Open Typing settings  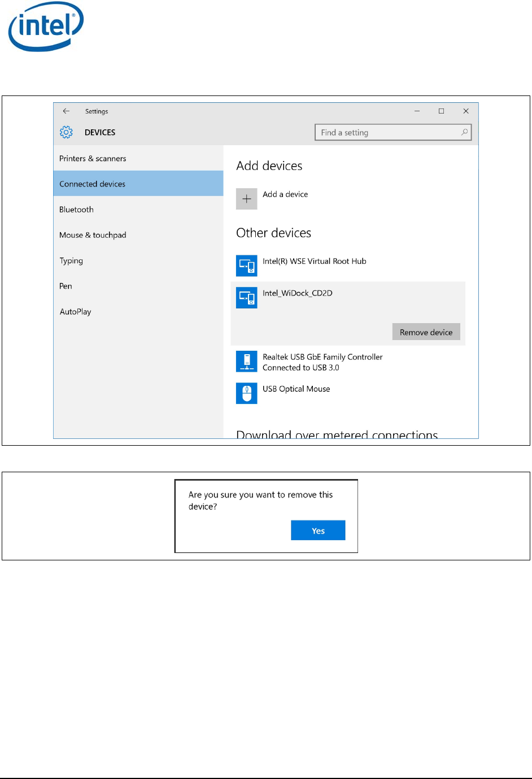point(138,260)
